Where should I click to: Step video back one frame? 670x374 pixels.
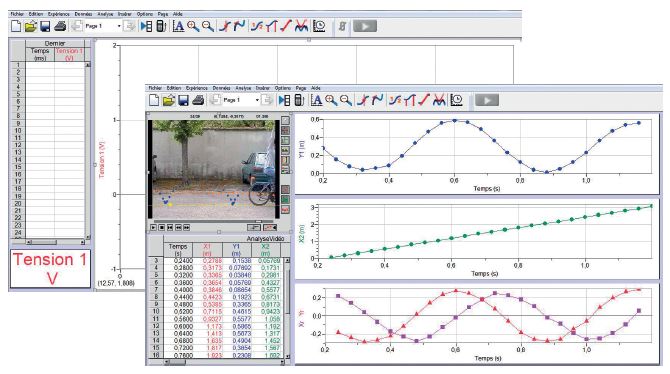[178, 228]
